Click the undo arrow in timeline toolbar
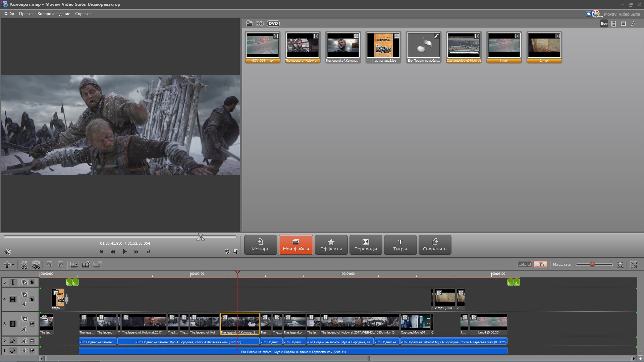Image resolution: width=644 pixels, height=362 pixels. pyautogui.click(x=49, y=265)
